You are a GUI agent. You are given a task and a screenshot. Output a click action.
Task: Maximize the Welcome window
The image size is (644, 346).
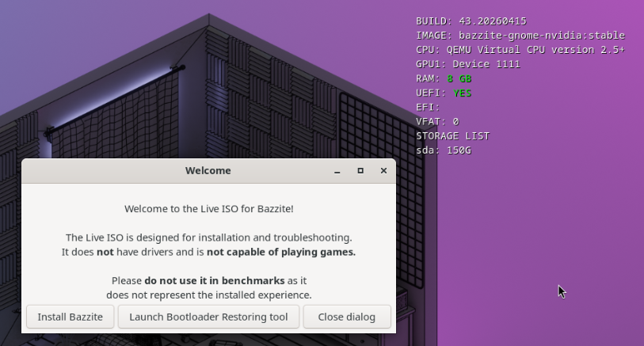360,171
